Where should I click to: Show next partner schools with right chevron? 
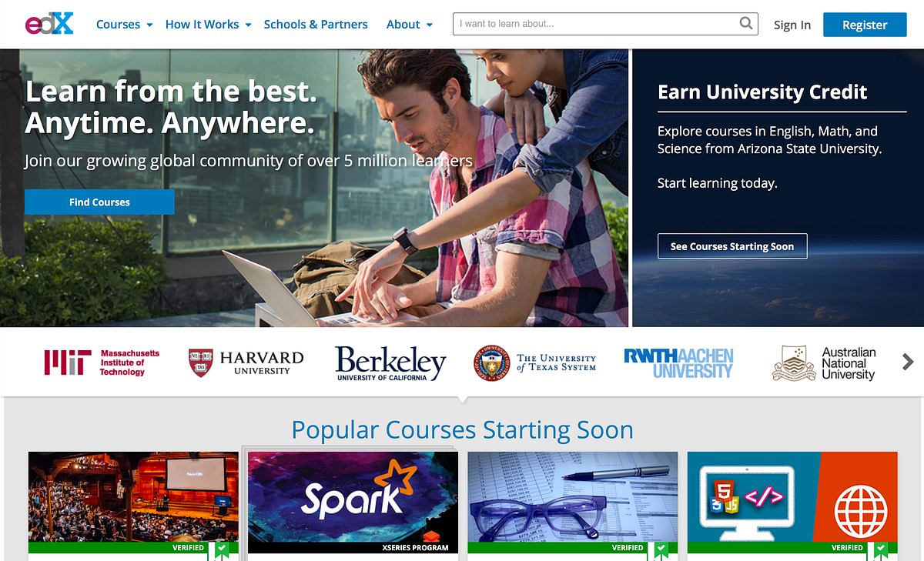pyautogui.click(x=908, y=361)
